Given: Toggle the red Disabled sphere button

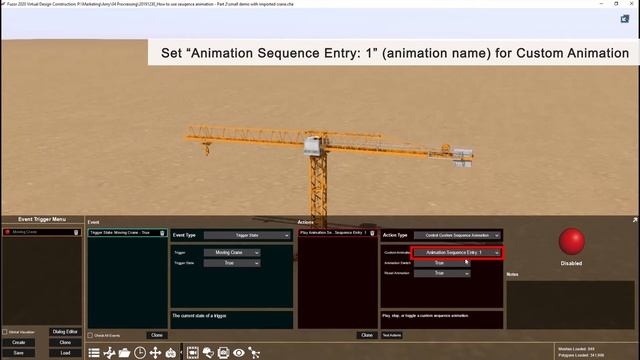Looking at the screenshot, I should point(571,241).
